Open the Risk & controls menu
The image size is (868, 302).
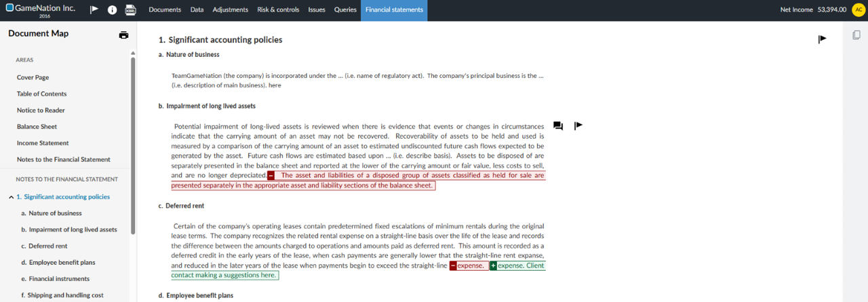tap(278, 10)
